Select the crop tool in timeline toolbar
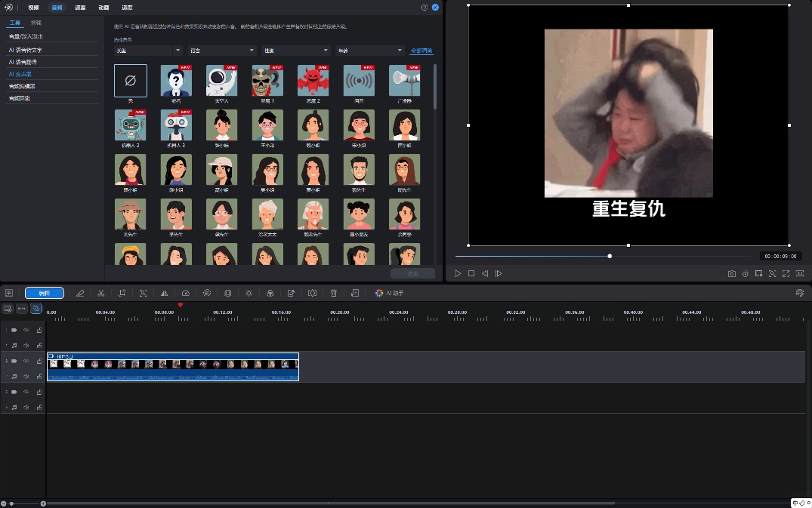This screenshot has width=812, height=508. point(122,294)
